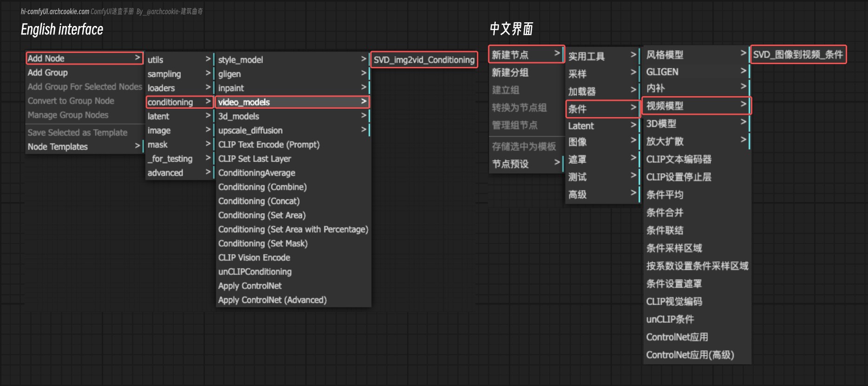Expand the mask category
This screenshot has height=386, width=868.
point(179,144)
